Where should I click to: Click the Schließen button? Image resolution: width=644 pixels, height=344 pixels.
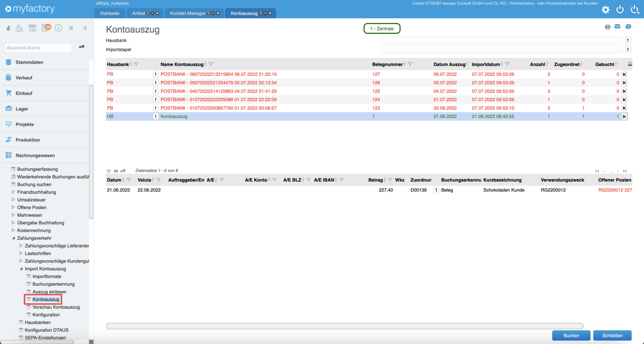[612, 336]
